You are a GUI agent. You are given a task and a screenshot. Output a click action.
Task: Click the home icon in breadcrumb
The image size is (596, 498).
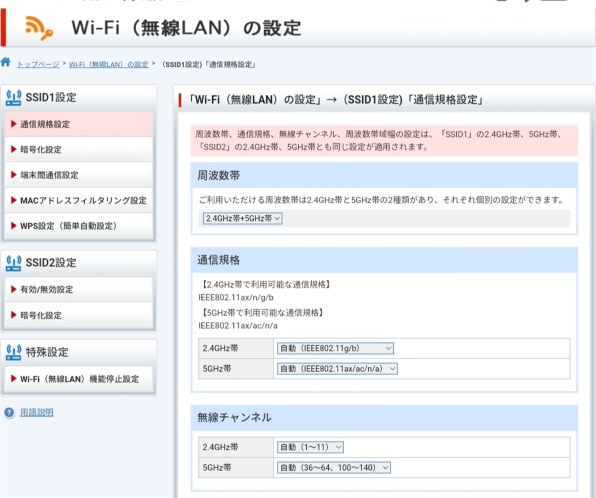coord(5,62)
